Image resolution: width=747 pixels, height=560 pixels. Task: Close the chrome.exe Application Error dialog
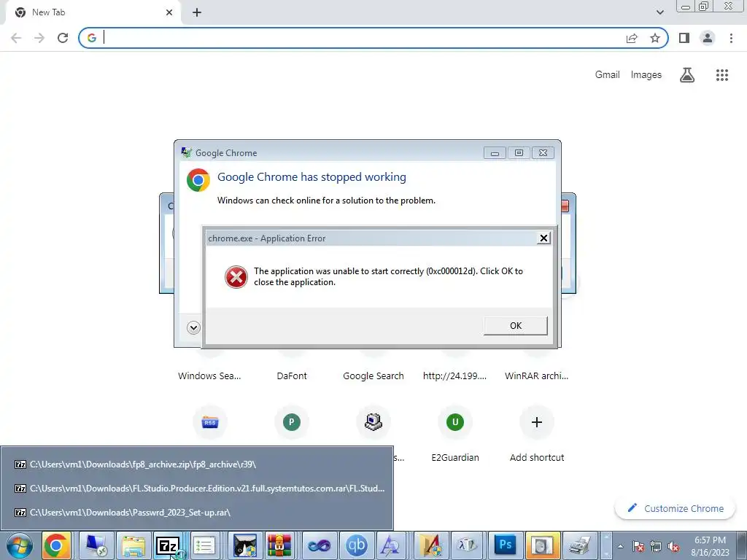[543, 238]
